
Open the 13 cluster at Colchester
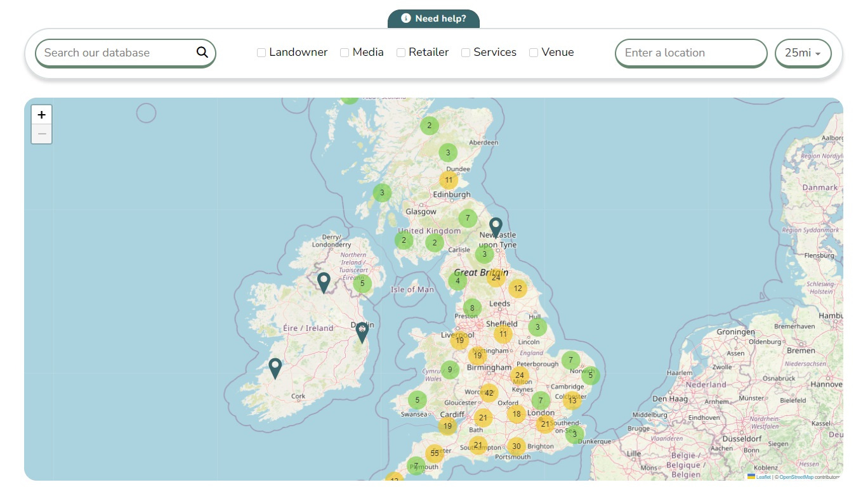coord(572,400)
